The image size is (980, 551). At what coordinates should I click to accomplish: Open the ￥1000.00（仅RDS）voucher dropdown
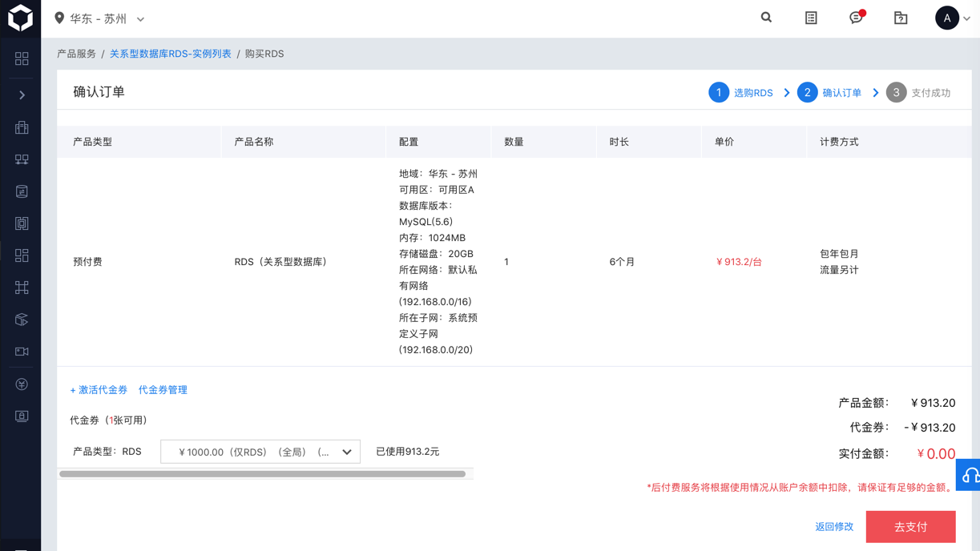point(260,452)
